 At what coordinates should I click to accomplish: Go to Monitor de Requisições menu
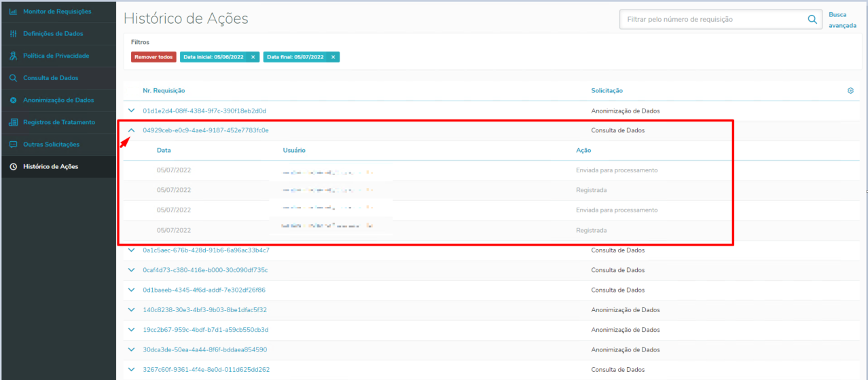[58, 12]
